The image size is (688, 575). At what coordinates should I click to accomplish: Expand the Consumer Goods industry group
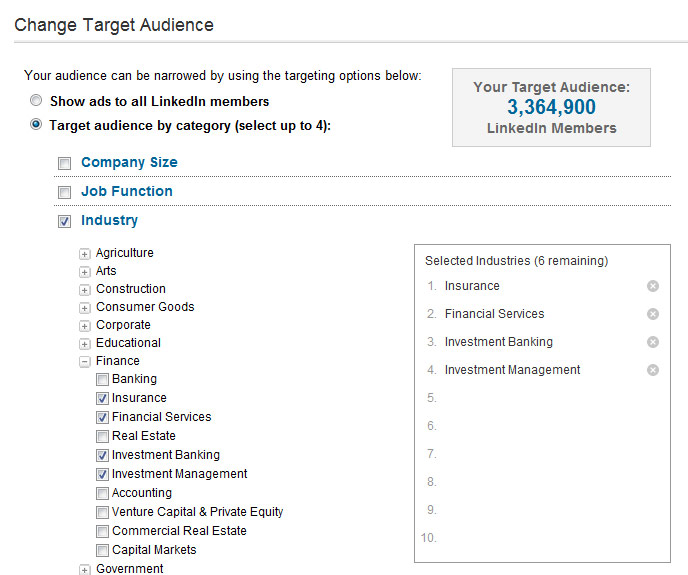tap(85, 308)
